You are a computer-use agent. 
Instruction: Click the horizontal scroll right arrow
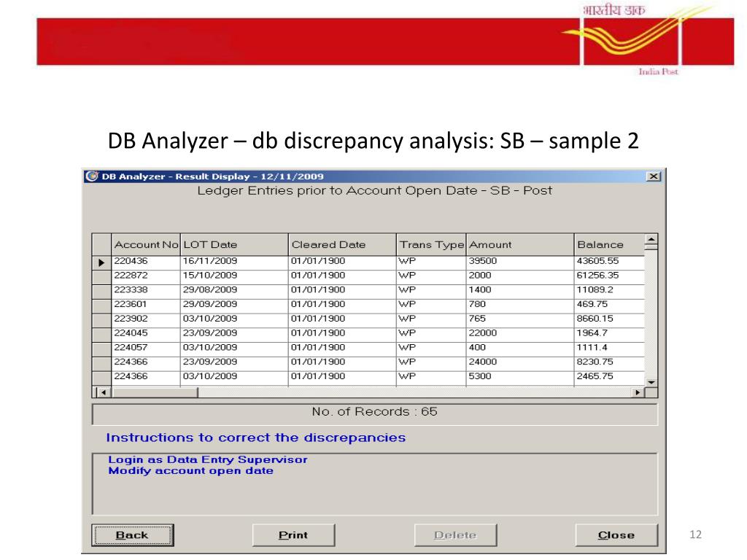pos(638,392)
